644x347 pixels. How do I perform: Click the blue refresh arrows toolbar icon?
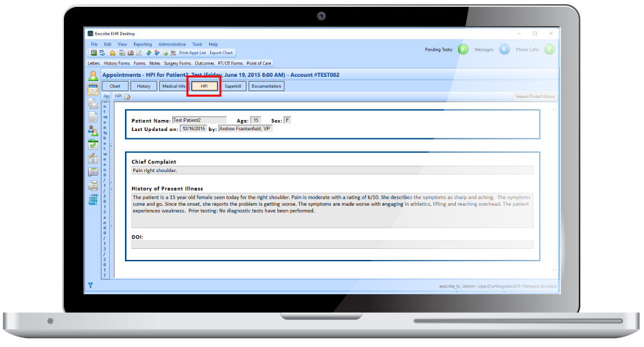[102, 53]
